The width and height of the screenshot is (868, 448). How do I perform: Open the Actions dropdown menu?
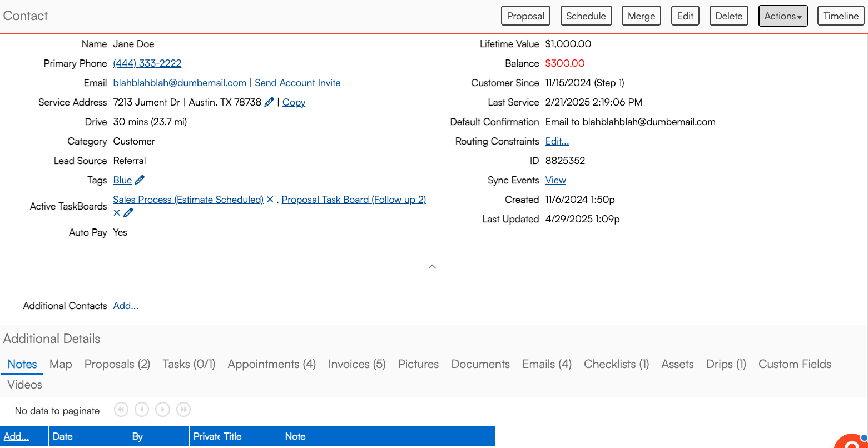[783, 16]
